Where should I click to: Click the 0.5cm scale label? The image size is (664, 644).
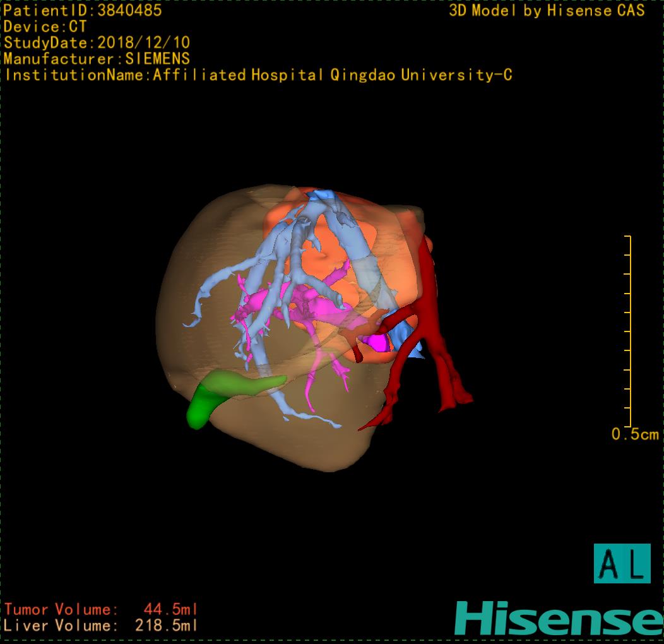[635, 434]
